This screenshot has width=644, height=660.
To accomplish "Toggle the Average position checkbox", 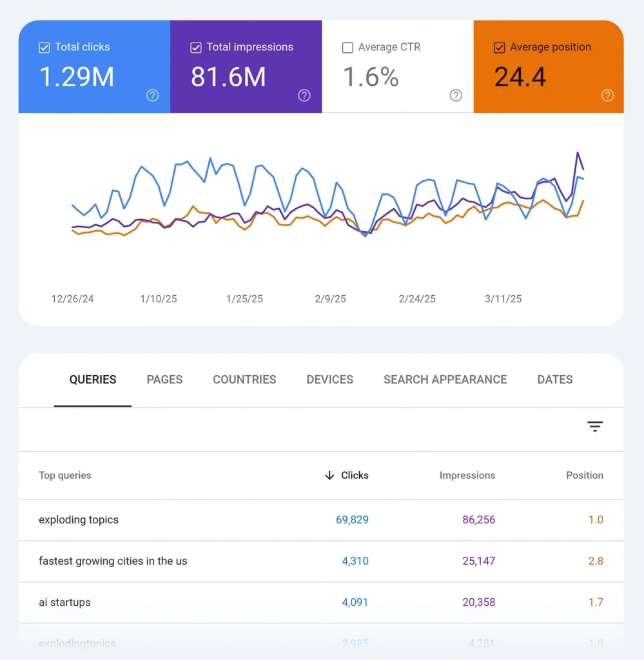I will pyautogui.click(x=499, y=48).
